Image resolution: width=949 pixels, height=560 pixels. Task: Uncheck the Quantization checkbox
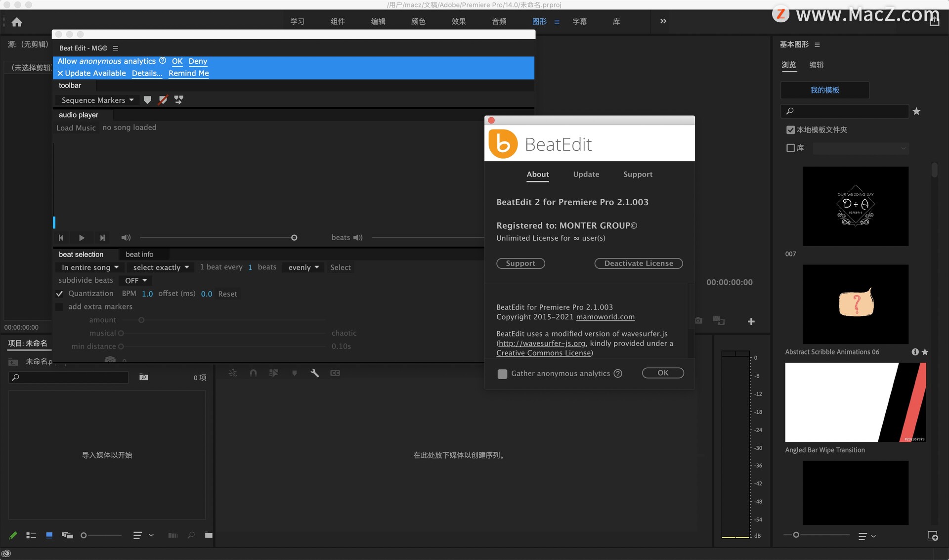point(60,294)
